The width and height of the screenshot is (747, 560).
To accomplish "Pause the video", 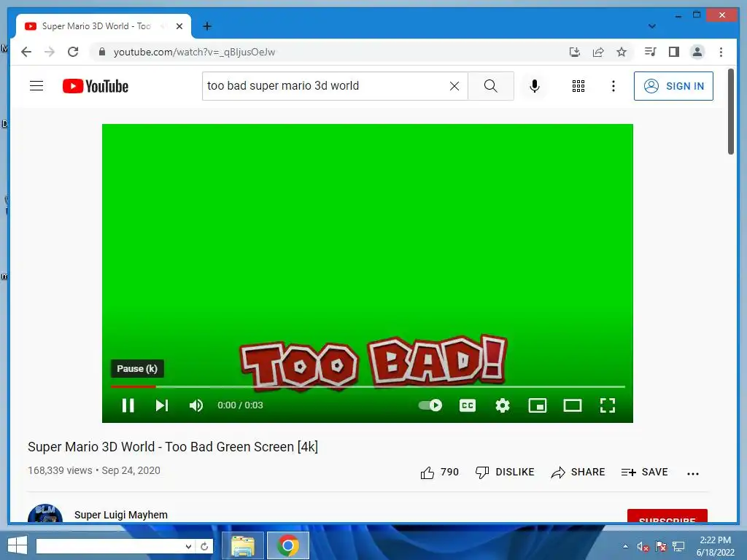I will pyautogui.click(x=128, y=405).
